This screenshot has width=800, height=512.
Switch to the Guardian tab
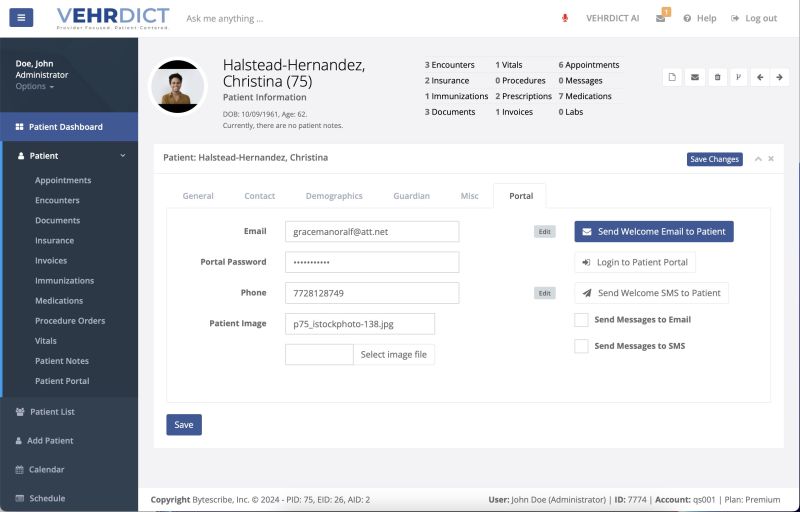click(x=411, y=196)
